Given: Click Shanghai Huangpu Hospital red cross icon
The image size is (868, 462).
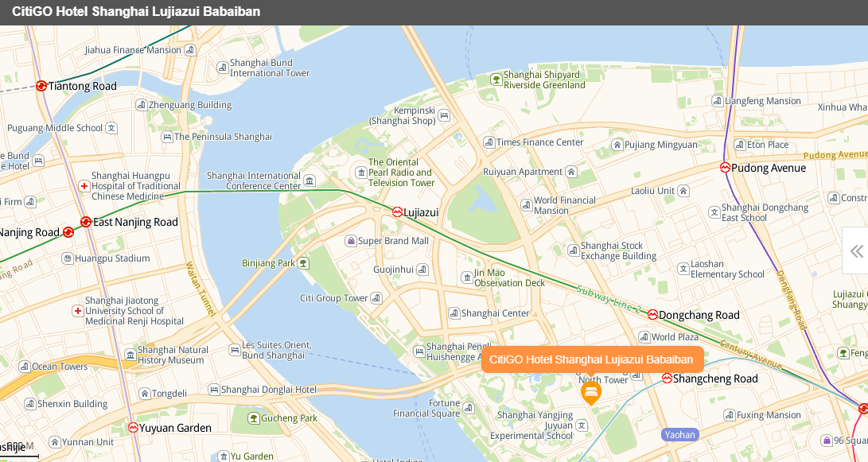Looking at the screenshot, I should point(84,186).
